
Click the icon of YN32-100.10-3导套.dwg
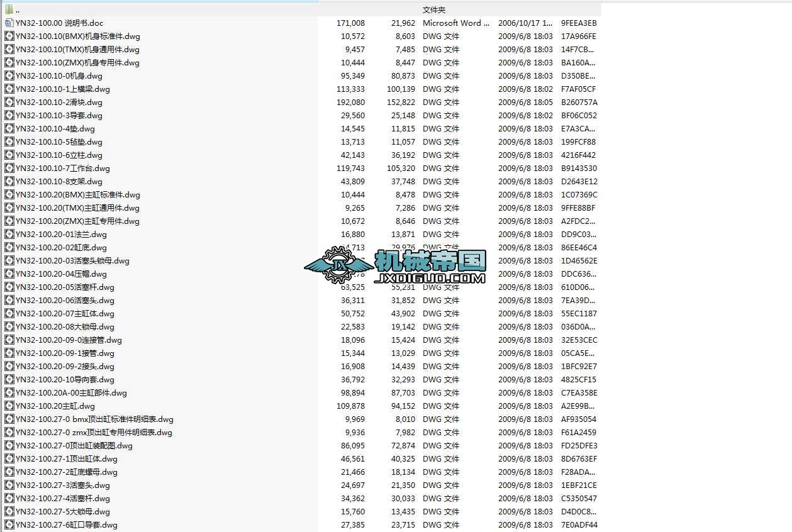click(x=9, y=115)
